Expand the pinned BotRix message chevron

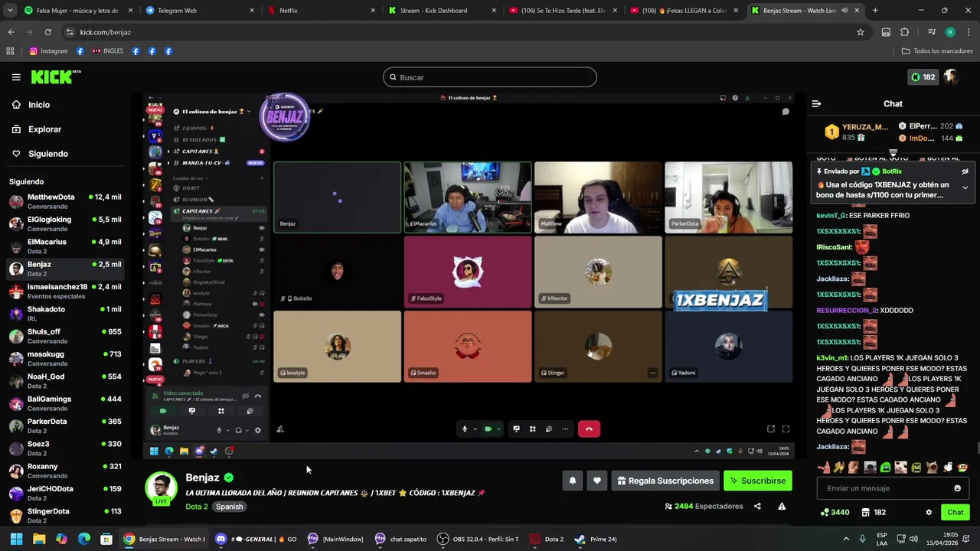tap(965, 187)
